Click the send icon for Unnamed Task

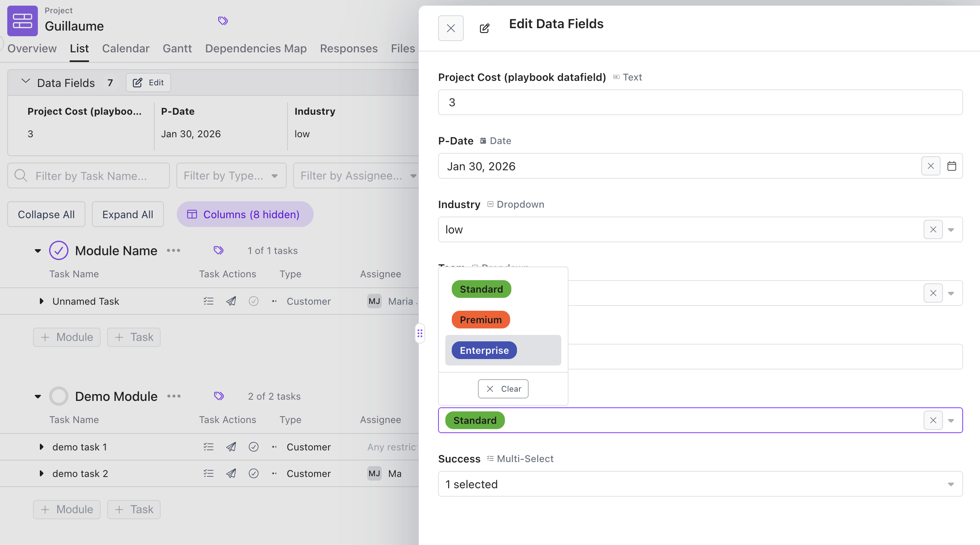point(231,301)
